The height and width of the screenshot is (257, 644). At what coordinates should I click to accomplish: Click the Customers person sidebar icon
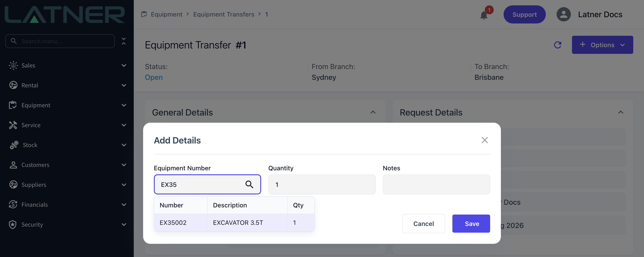(x=13, y=165)
